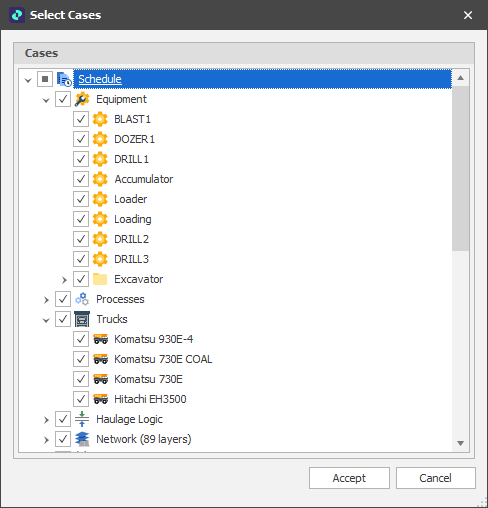
Task: Uncheck the Hitachi EH3500 checkbox
Action: pyautogui.click(x=81, y=399)
